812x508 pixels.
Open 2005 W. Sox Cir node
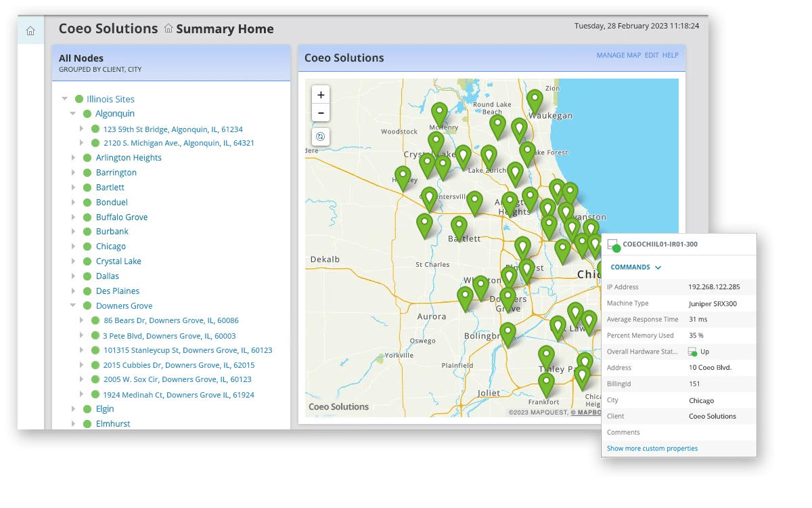pos(177,380)
